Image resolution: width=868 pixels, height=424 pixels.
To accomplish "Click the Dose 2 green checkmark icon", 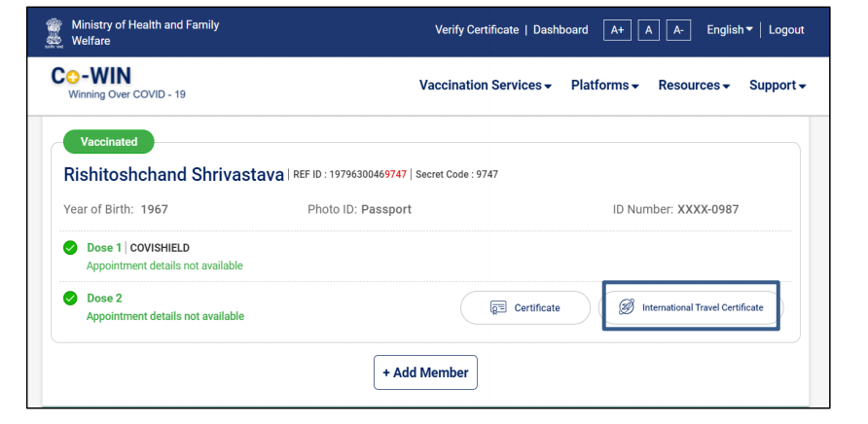I will [70, 299].
